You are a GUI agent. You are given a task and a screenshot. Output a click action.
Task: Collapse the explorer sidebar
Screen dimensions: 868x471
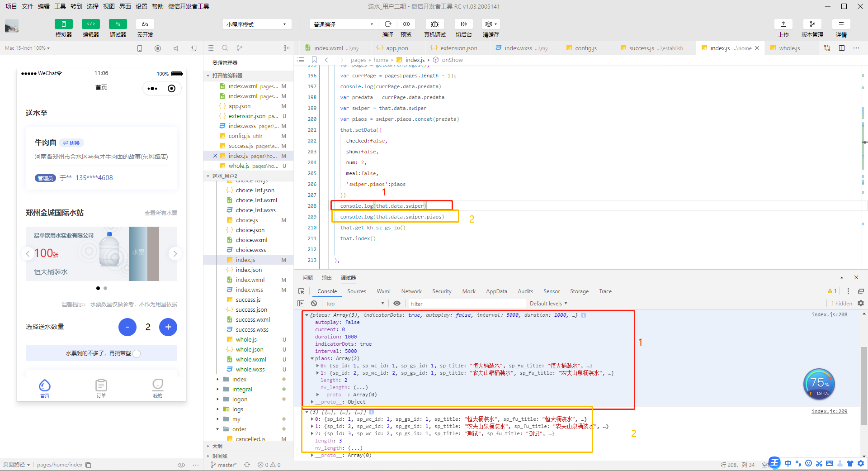[x=287, y=48]
